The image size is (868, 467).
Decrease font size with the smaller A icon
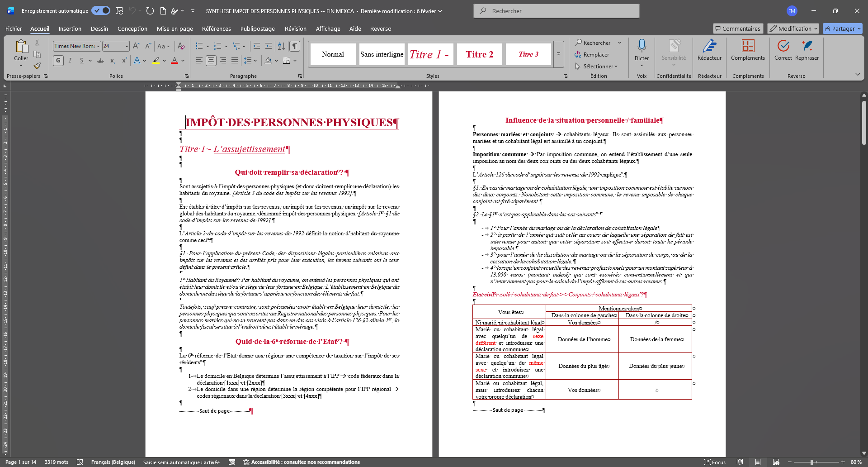click(148, 46)
